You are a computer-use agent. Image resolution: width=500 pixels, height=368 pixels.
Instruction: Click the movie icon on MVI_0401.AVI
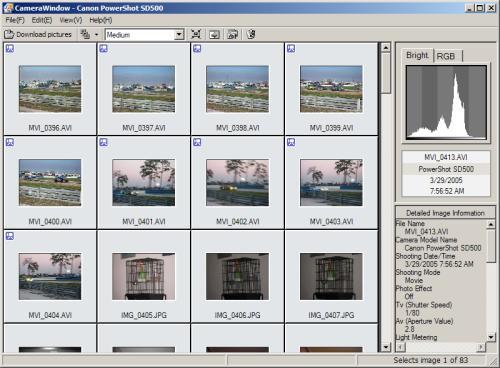pos(104,142)
